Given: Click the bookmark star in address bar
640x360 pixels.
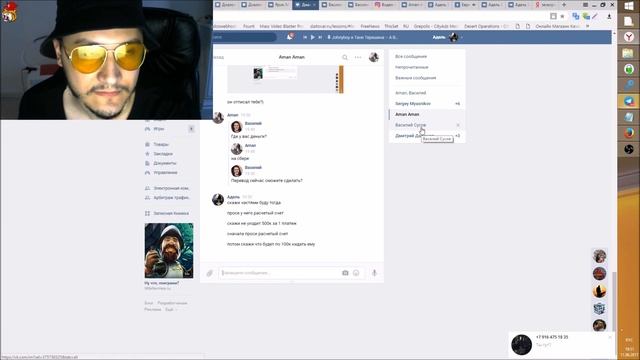Looking at the screenshot, I should [x=562, y=16].
